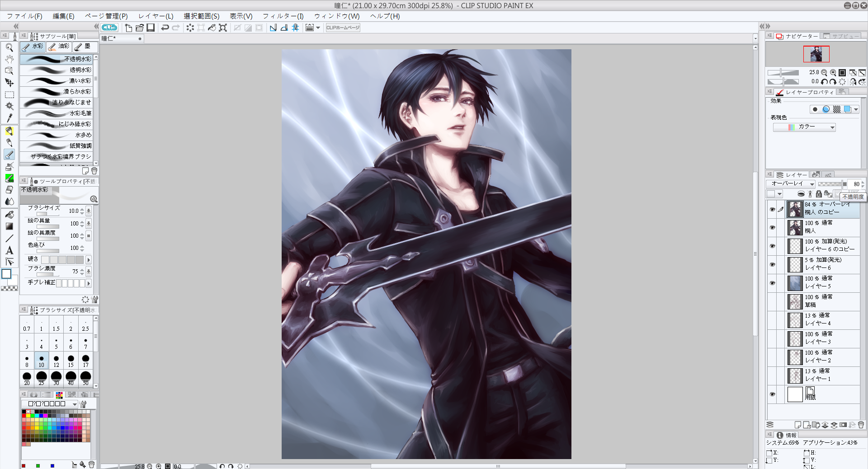Zoom out in the Navigator panel
Image resolution: width=868 pixels, height=469 pixels.
point(824,72)
